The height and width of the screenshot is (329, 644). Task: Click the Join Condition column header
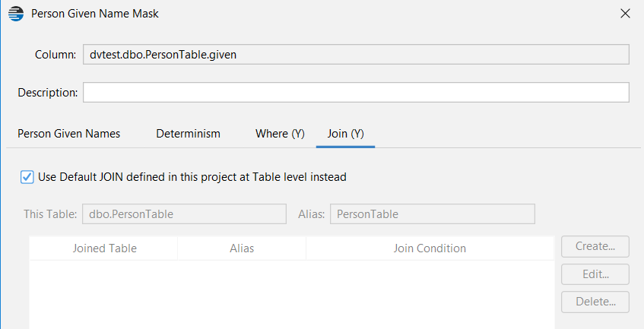point(430,248)
